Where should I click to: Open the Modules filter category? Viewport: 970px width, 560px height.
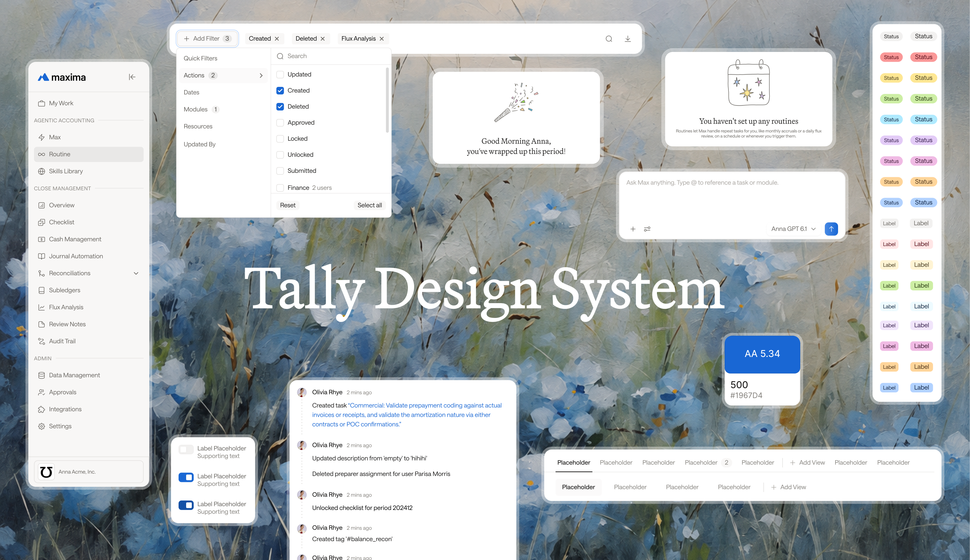pyautogui.click(x=223, y=109)
